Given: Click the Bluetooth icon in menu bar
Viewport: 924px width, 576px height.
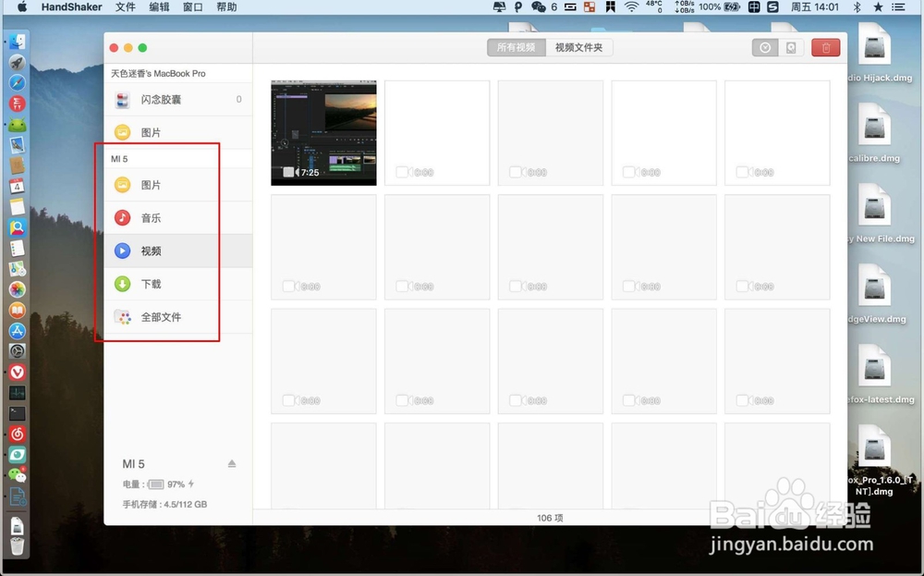Looking at the screenshot, I should 857,7.
